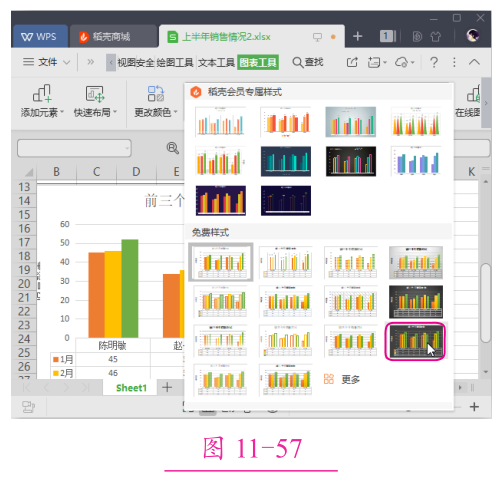Screen dimensions: 503x479
Task: Expand the double chevron quick access overflow
Action: click(x=90, y=62)
